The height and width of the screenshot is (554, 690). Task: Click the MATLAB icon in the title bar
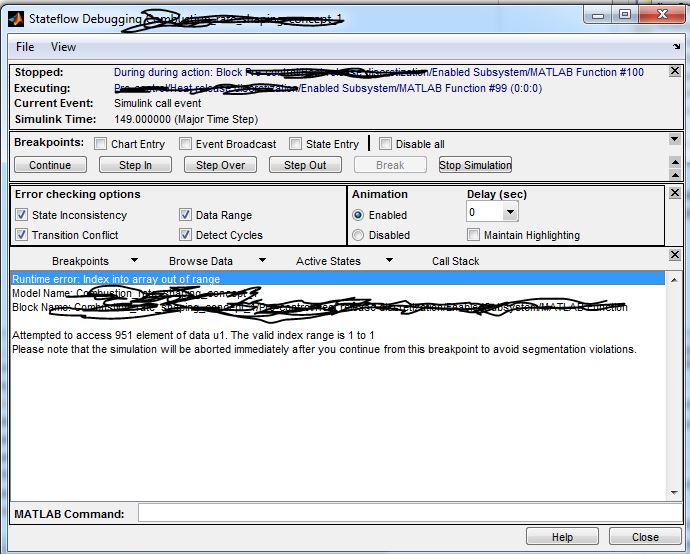point(18,16)
